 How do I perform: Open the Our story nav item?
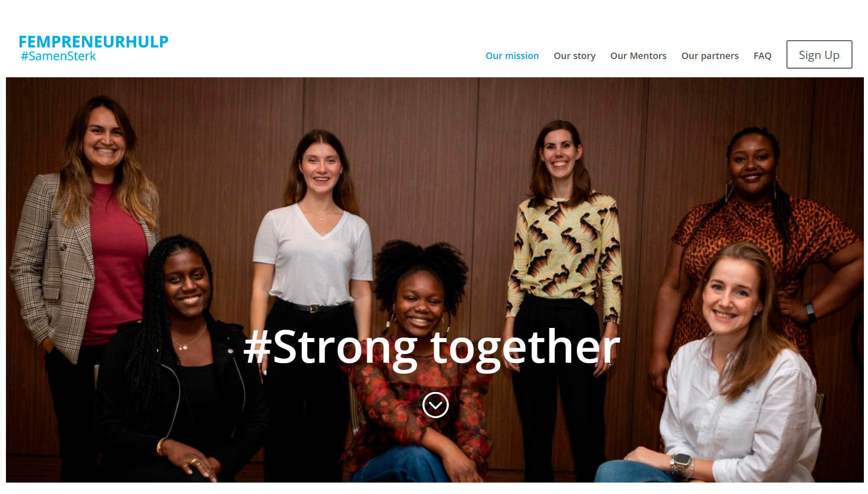coord(575,56)
